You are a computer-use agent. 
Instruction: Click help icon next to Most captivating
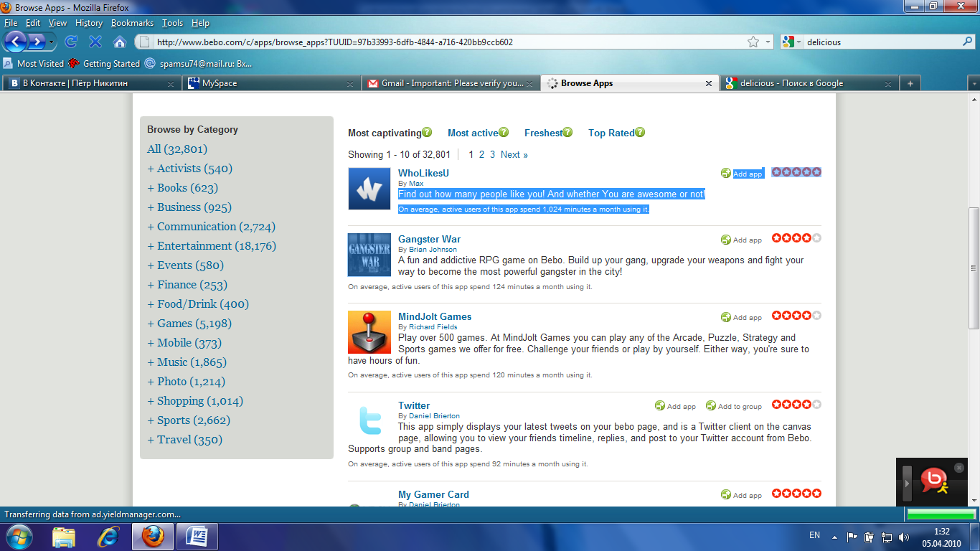[427, 132]
